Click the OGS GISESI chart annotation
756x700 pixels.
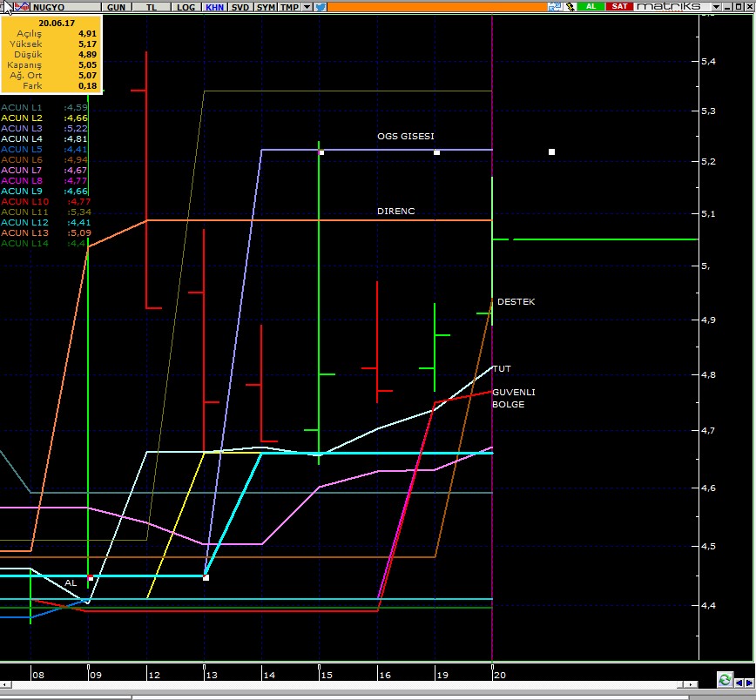point(406,137)
